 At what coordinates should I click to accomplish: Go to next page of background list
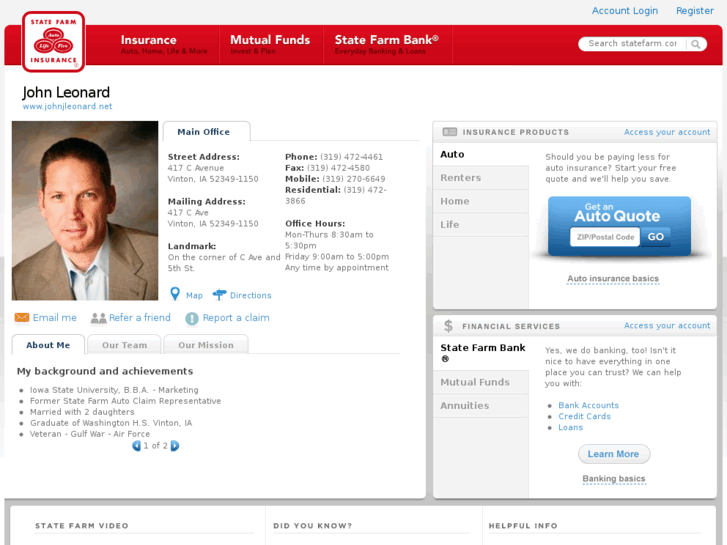[175, 446]
